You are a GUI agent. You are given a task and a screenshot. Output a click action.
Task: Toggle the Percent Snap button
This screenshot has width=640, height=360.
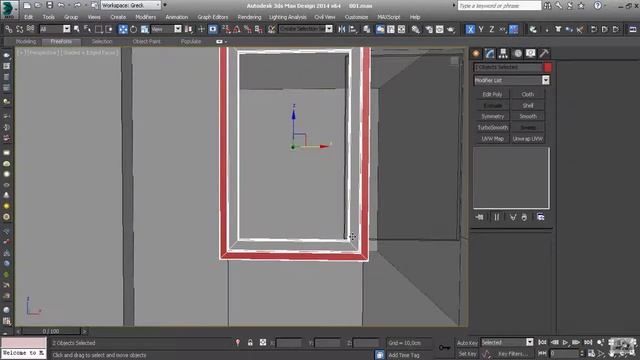click(x=247, y=29)
